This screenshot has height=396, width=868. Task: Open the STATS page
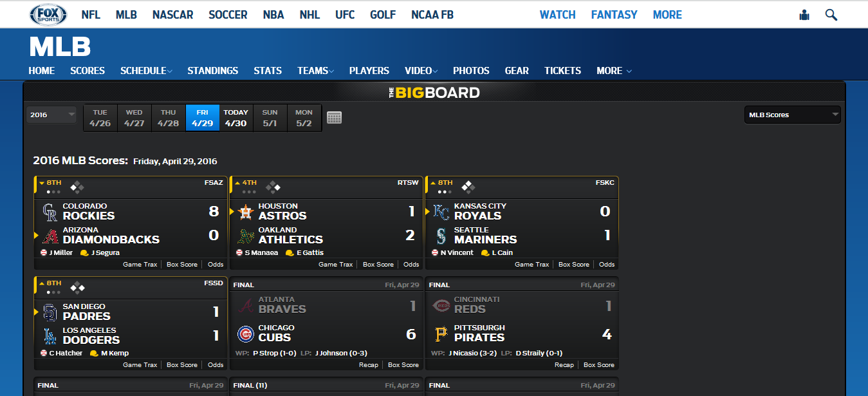(268, 71)
